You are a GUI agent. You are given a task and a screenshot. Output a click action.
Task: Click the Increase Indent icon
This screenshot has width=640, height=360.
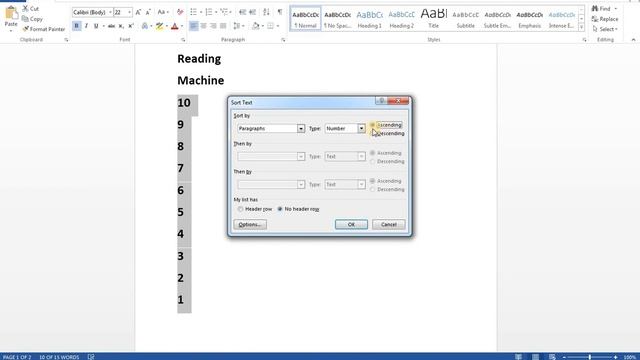(253, 12)
